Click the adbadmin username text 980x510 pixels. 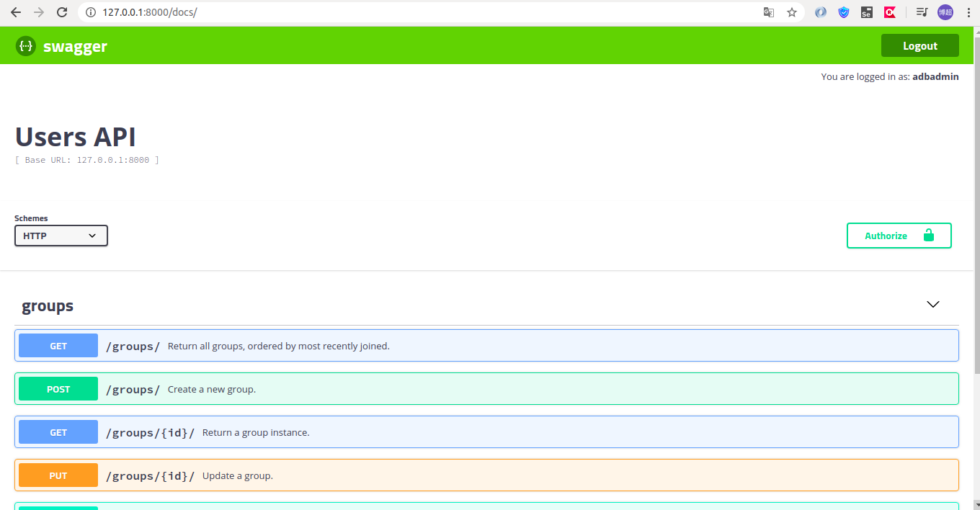(x=935, y=76)
